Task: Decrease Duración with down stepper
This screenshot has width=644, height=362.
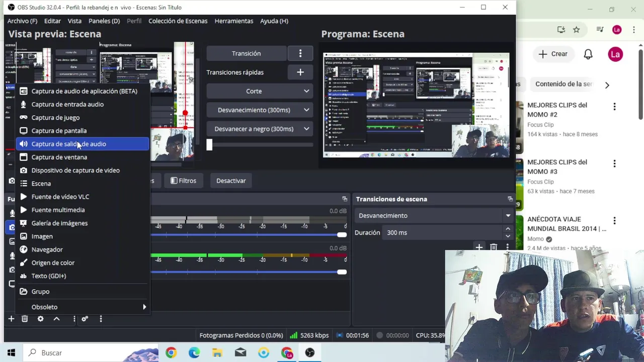Action: (508, 236)
